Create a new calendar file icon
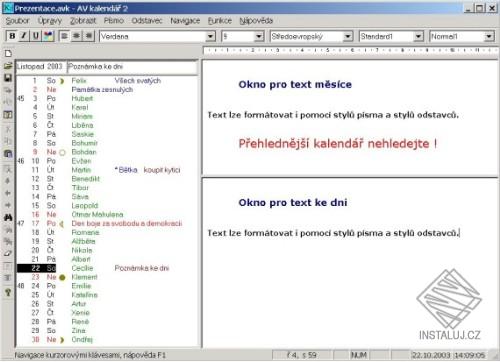This screenshot has height=362, width=500. pos(8,53)
